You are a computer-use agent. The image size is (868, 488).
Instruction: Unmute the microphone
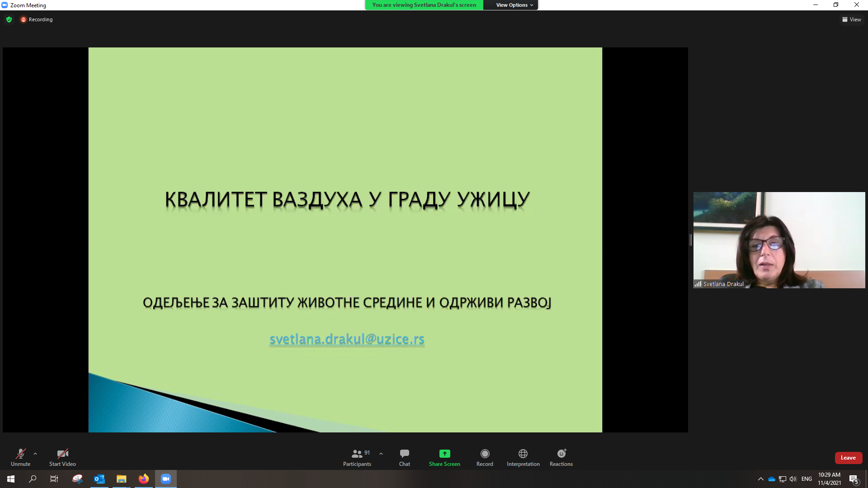click(20, 457)
